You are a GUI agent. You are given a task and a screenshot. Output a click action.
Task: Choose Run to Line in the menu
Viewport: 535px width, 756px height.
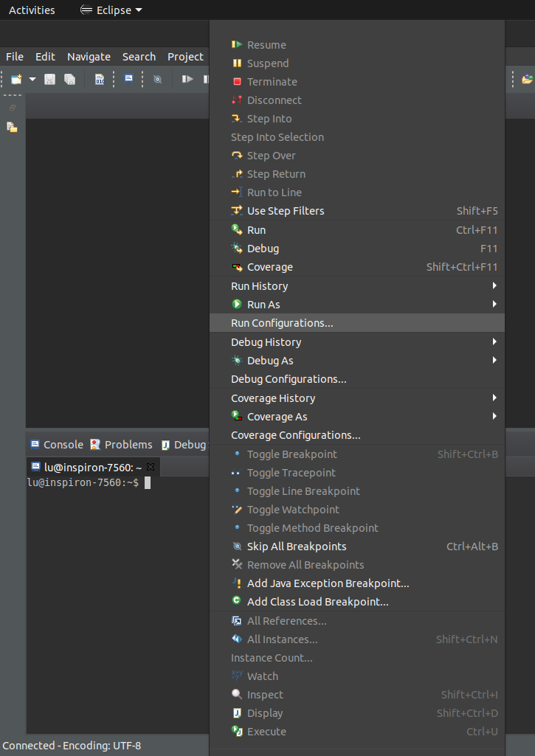(357, 193)
